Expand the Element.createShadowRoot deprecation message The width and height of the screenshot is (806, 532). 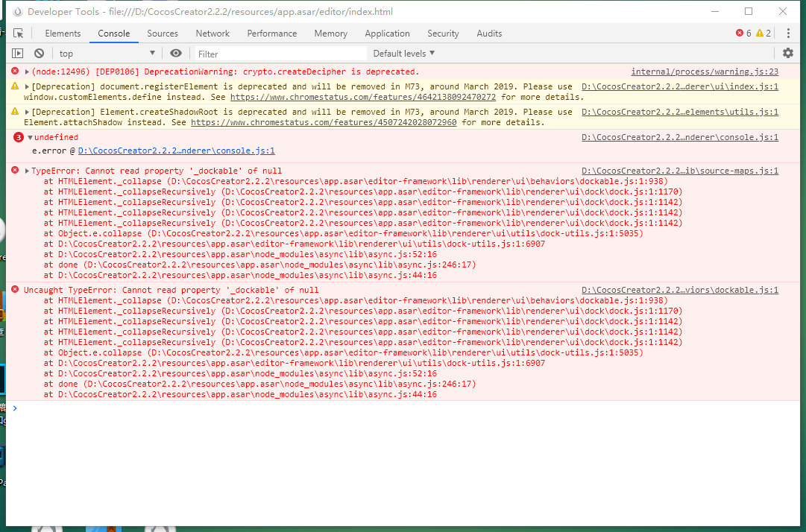(x=27, y=112)
